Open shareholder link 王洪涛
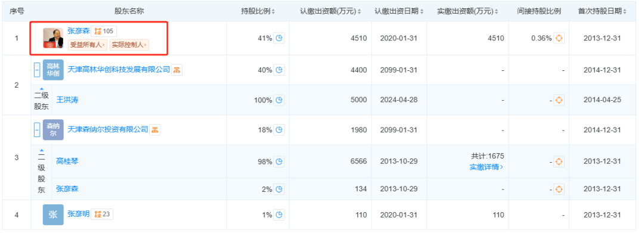The width and height of the screenshot is (644, 233). 67,100
